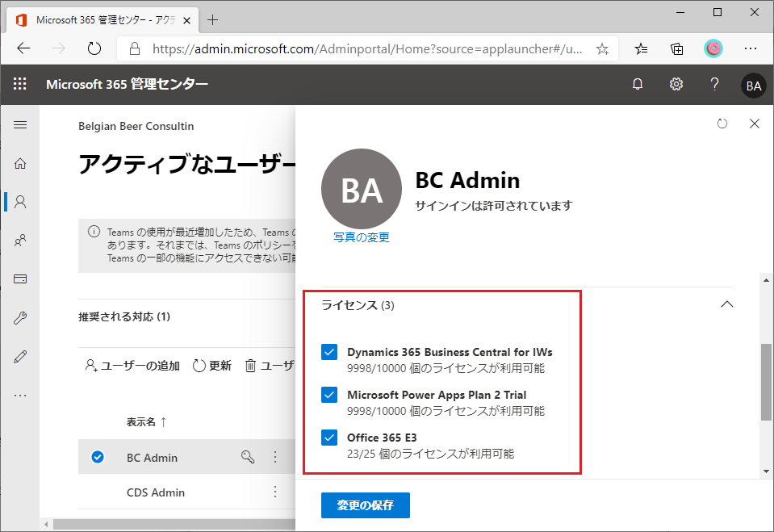Click 推奨される対応 (1) heading
The image size is (774, 532).
pos(124,316)
